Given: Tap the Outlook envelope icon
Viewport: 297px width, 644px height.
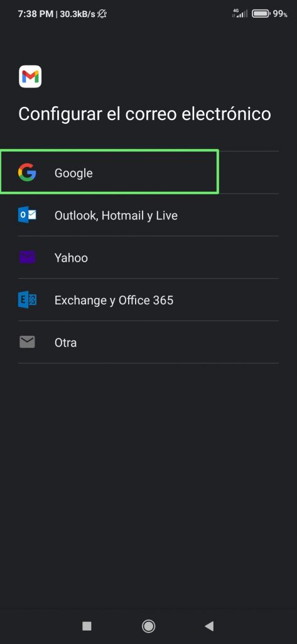Looking at the screenshot, I should click(27, 215).
